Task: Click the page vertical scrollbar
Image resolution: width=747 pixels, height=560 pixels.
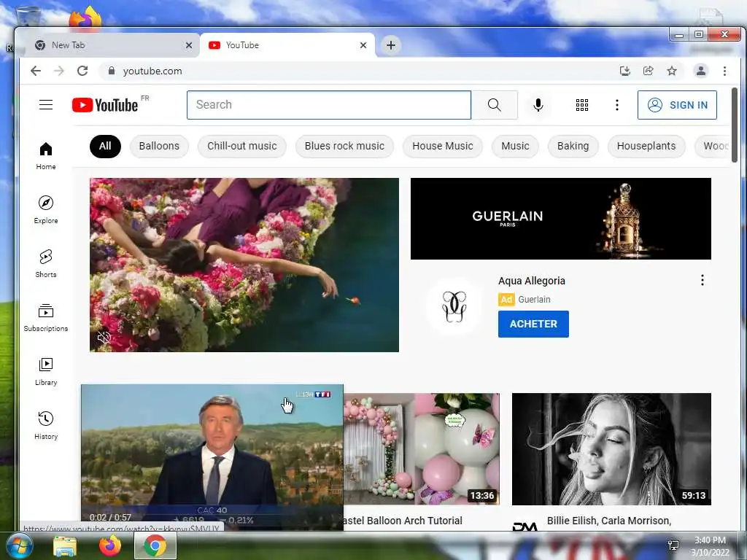Action: 734,125
